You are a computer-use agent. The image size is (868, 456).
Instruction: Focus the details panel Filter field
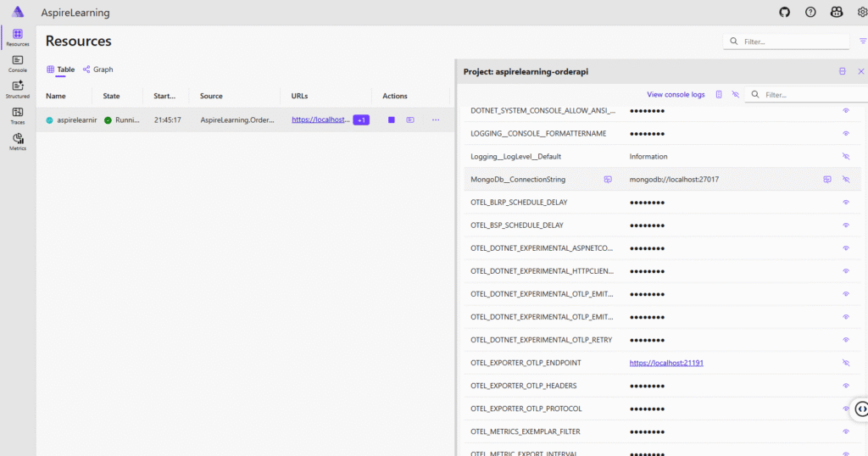[807, 95]
